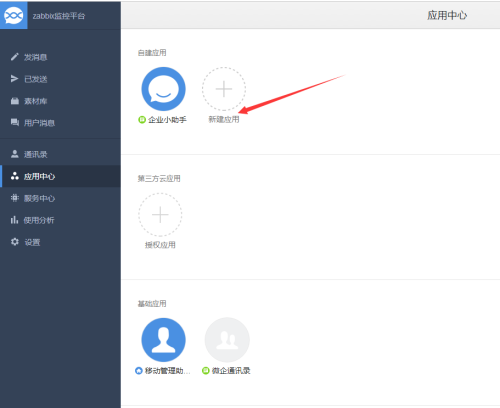500x408 pixels.
Task: Open the gray 微企通讯录 app icon
Action: coord(227,340)
